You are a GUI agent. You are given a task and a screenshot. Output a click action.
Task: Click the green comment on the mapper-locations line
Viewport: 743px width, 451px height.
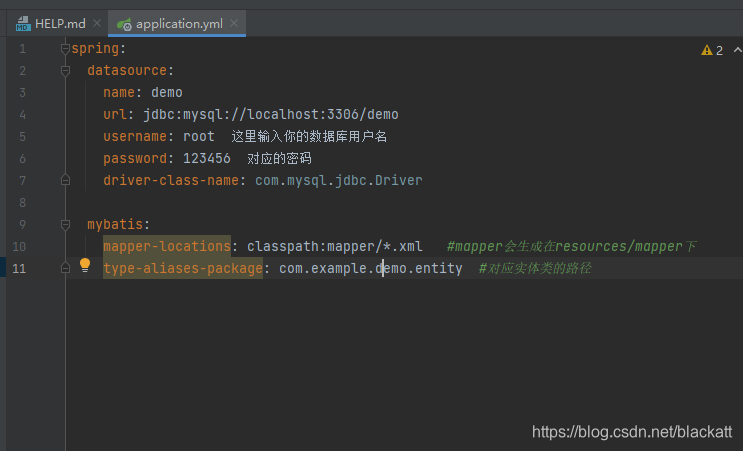(x=571, y=246)
